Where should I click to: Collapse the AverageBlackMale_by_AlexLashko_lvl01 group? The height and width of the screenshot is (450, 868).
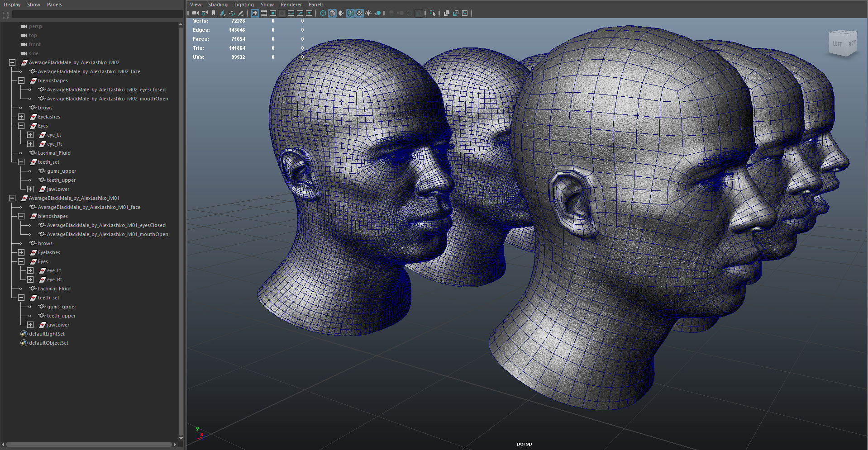pos(12,198)
